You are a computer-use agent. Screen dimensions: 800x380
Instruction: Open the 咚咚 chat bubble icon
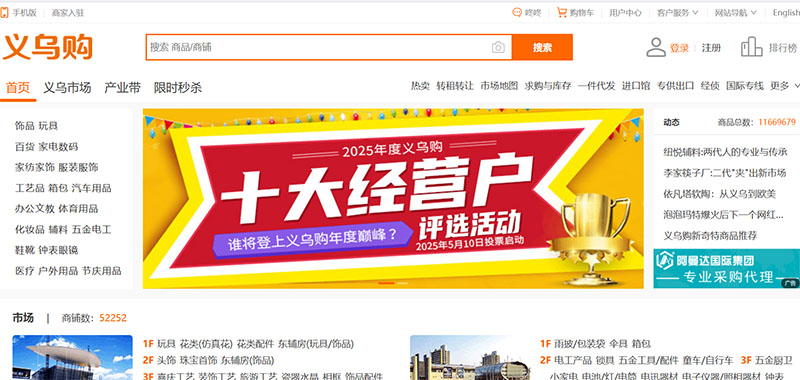point(517,13)
